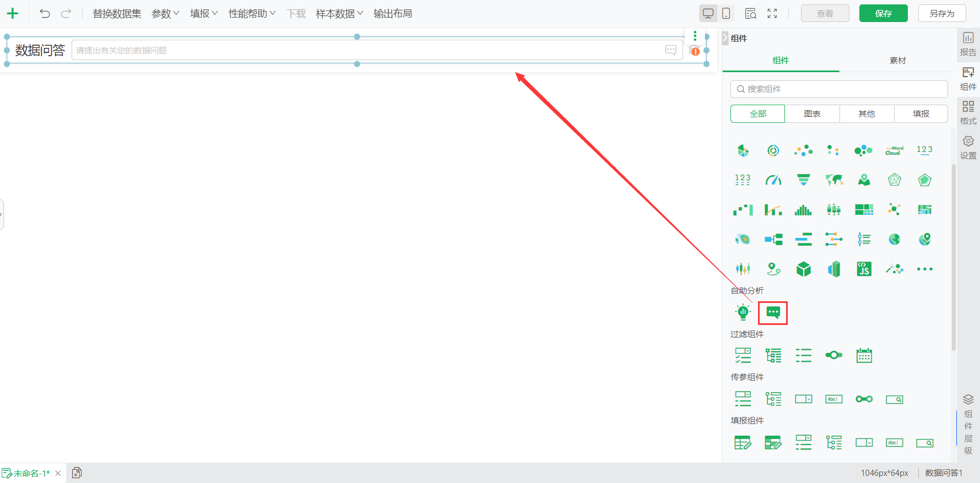Image resolution: width=980 pixels, height=483 pixels.
Task: Open the 设置 side panel
Action: 968,148
